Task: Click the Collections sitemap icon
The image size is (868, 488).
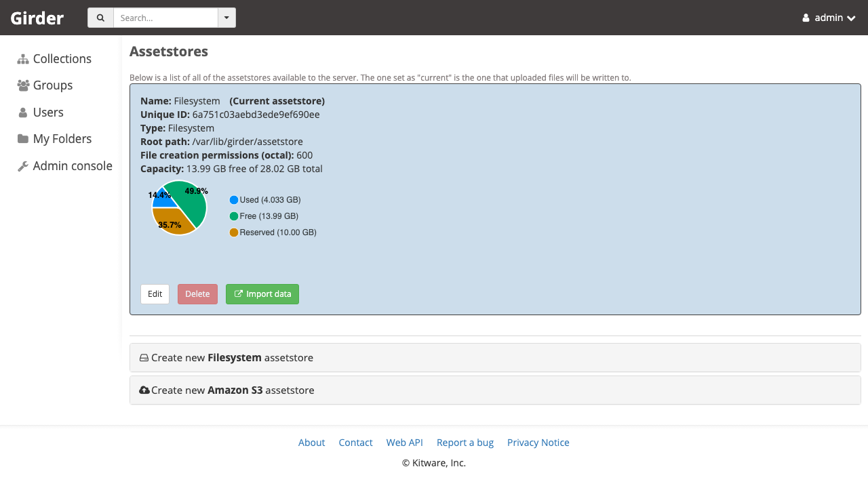Action: 23,59
